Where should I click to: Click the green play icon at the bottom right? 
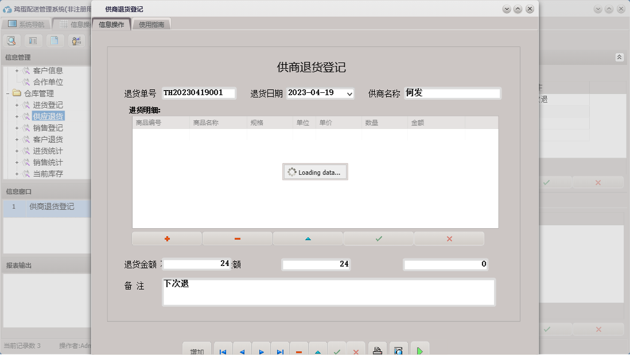click(419, 350)
